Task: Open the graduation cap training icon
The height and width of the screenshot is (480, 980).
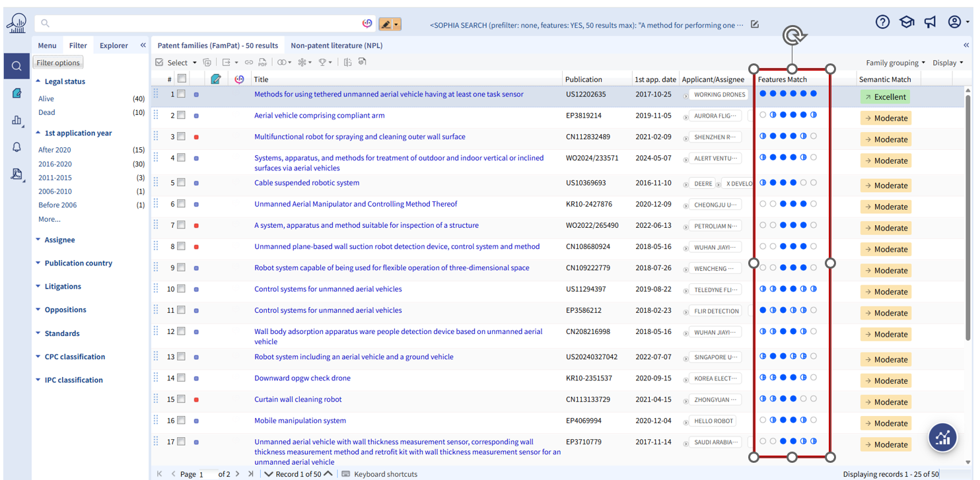Action: (x=907, y=22)
